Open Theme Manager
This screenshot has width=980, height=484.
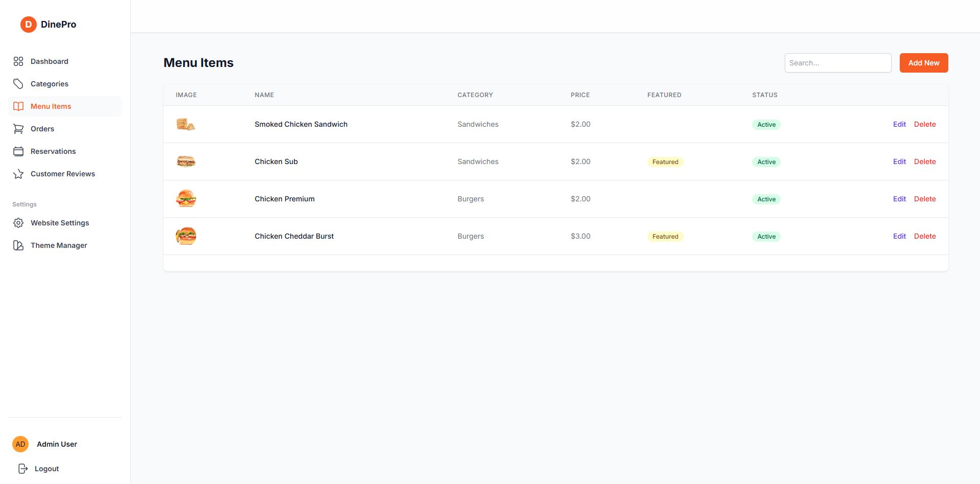[65, 245]
